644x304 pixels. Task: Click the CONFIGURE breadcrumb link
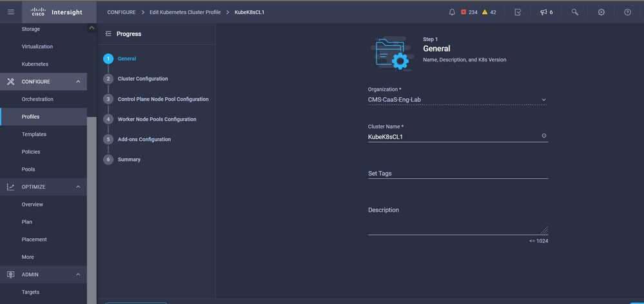pos(121,12)
